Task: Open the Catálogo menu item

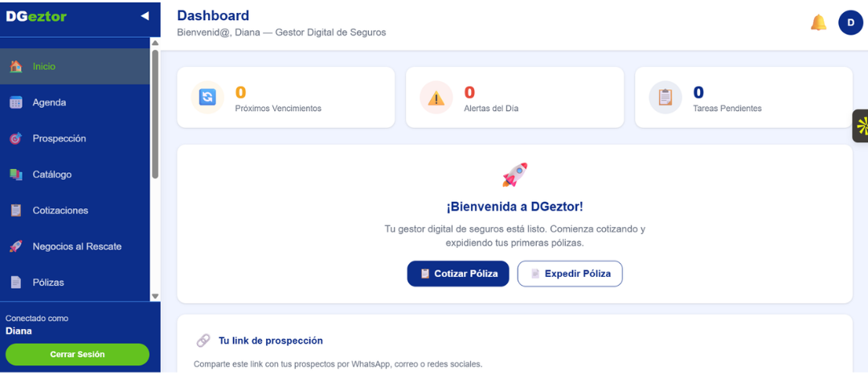Action: tap(75, 175)
